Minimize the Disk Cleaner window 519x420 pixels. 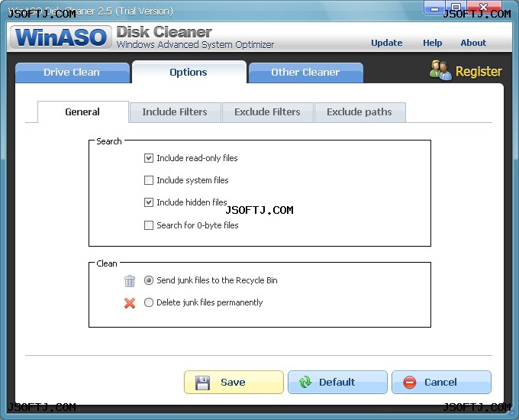[434, 8]
